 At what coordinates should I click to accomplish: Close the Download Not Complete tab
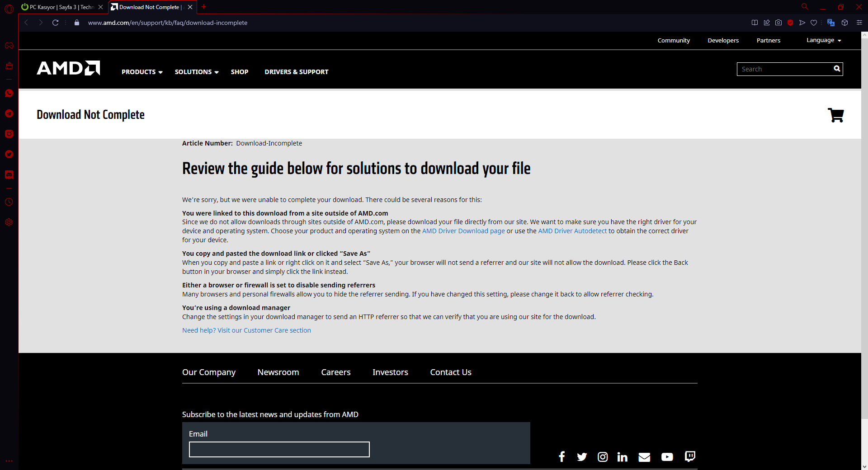click(190, 7)
